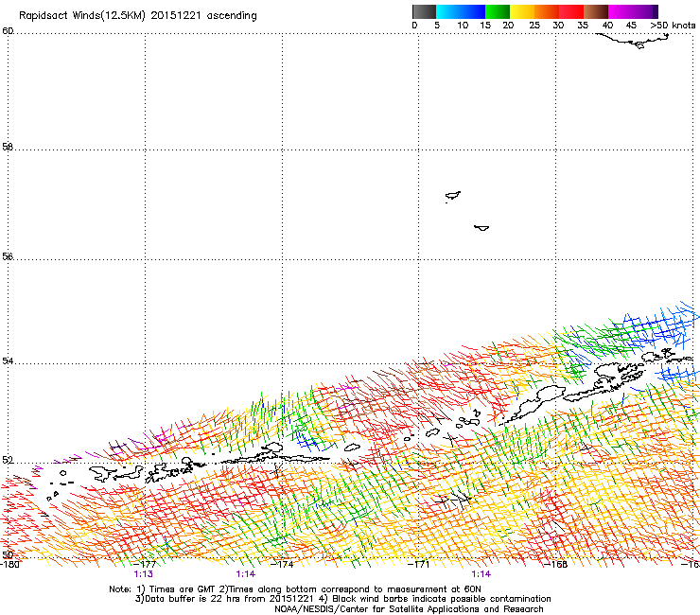
Task: Click the latitude label "54"
Action: tap(8, 360)
